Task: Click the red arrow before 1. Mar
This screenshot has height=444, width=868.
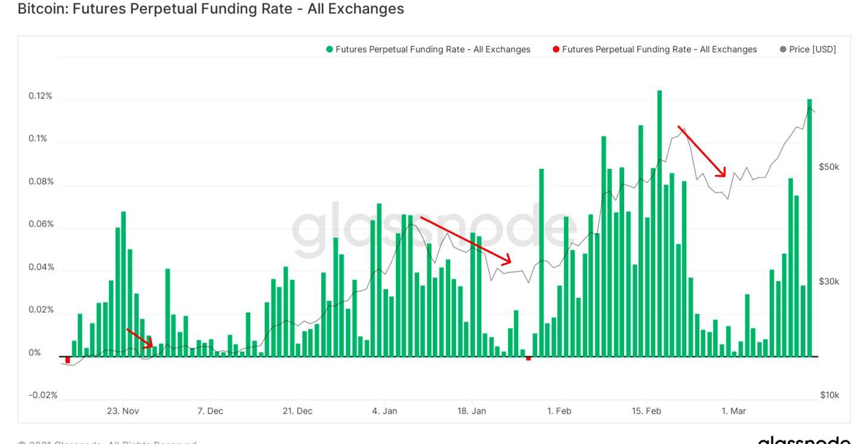Action: coord(702,151)
